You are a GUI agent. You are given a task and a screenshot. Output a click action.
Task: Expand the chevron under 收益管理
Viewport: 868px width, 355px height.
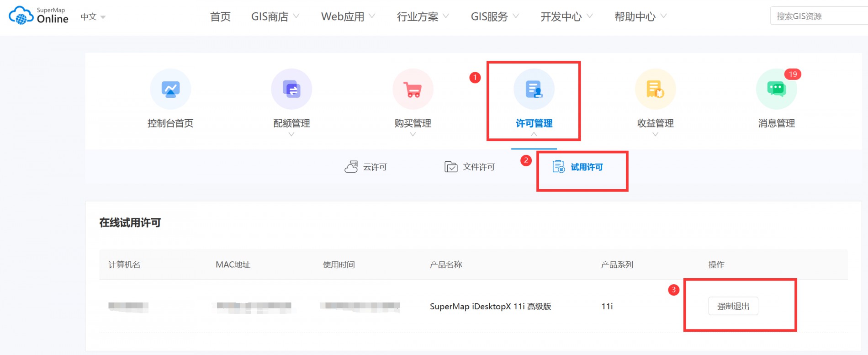point(656,134)
